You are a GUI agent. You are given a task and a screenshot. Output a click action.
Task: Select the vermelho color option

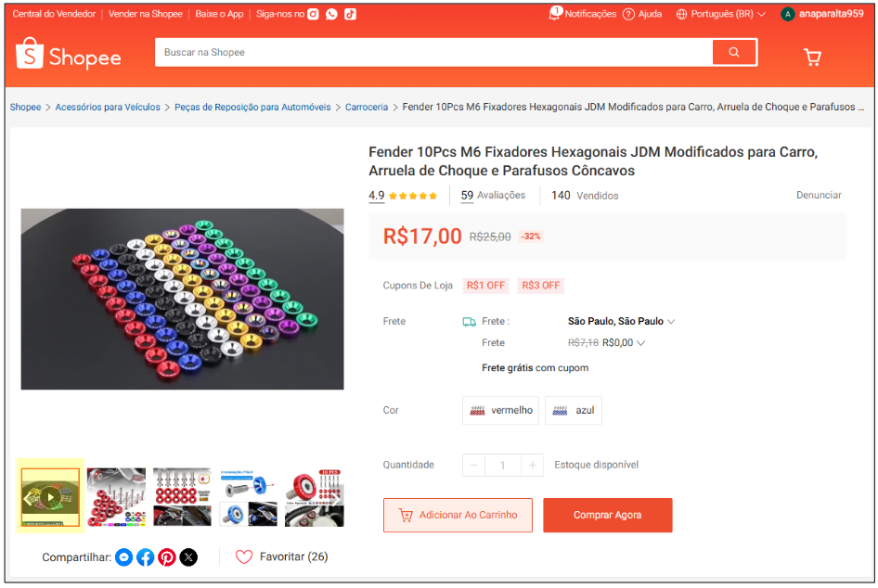pos(501,410)
